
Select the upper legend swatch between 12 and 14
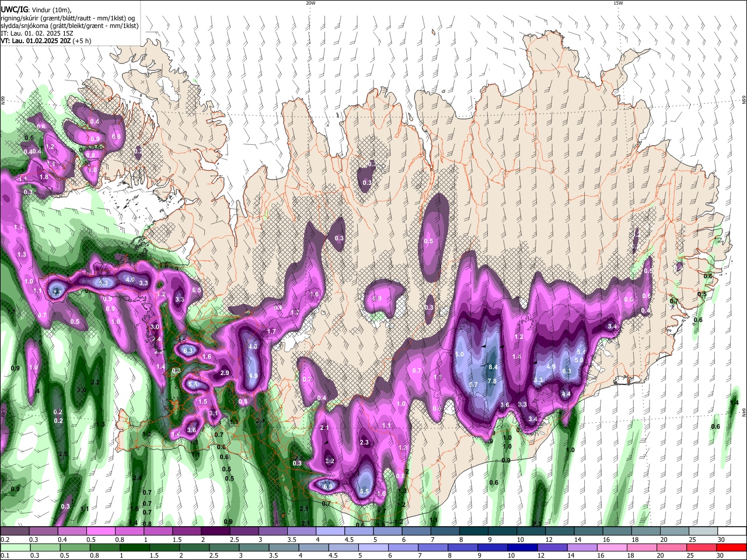[559, 531]
